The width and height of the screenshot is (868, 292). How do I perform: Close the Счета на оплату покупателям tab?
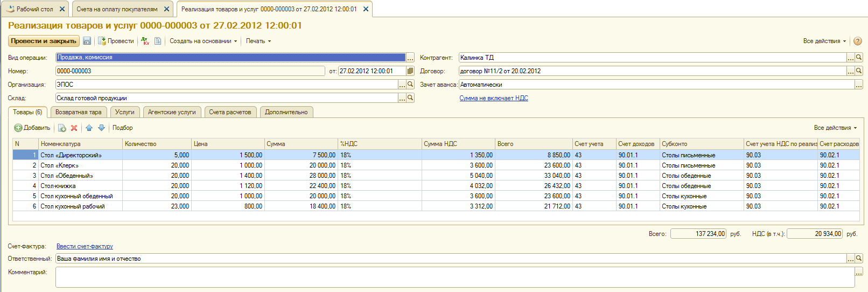[x=166, y=9]
